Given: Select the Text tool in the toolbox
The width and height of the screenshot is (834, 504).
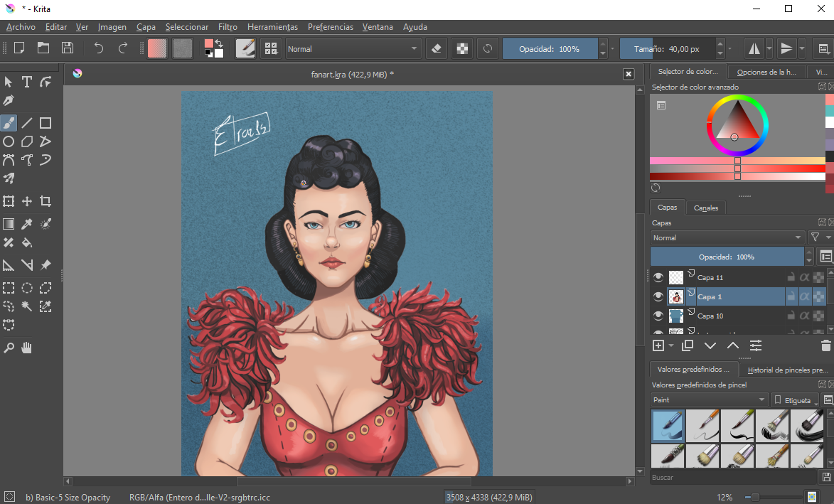Looking at the screenshot, I should pos(26,82).
